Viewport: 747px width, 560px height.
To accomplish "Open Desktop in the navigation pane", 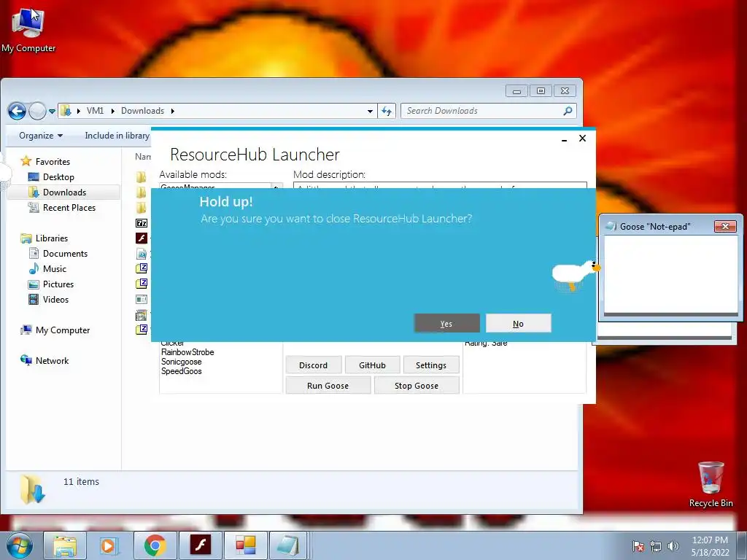I will [x=58, y=177].
